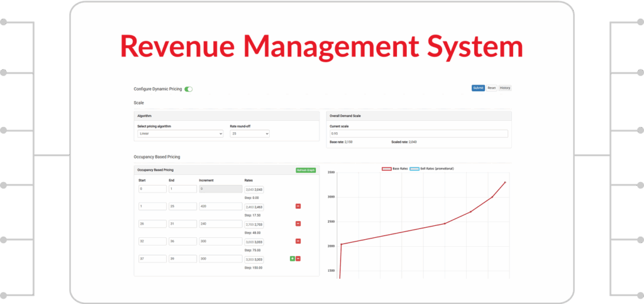The width and height of the screenshot is (644, 304).
Task: Add a new occupancy row with green plus
Action: 292,259
